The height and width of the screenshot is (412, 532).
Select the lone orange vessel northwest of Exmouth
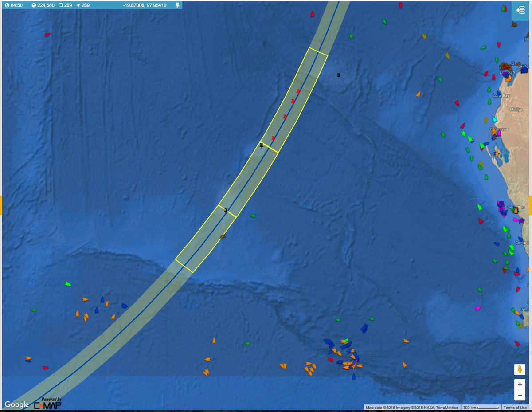click(x=418, y=94)
